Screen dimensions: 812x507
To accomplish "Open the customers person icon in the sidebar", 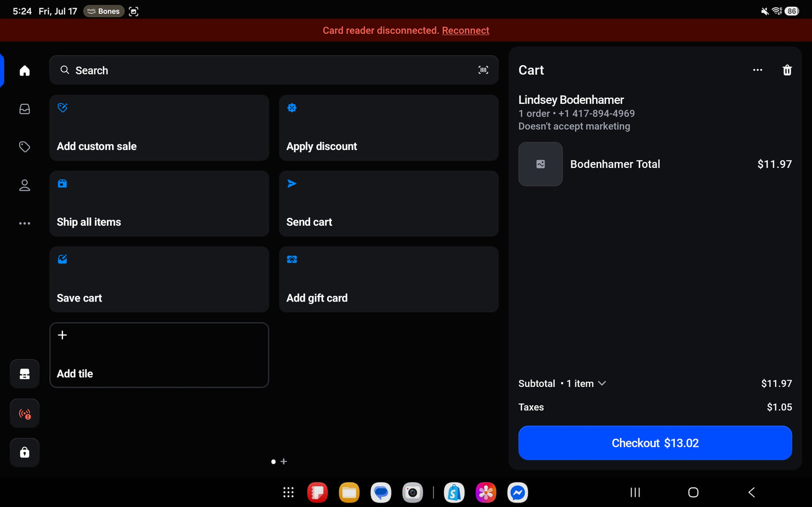I will point(25,185).
